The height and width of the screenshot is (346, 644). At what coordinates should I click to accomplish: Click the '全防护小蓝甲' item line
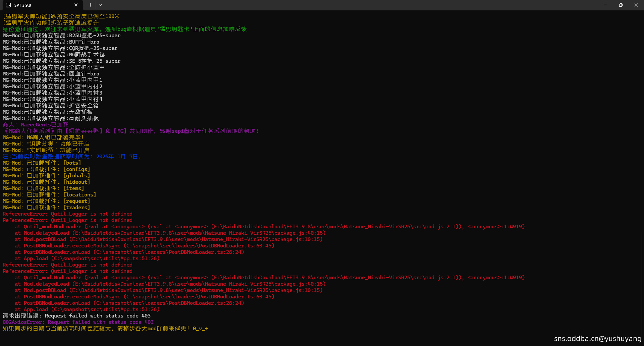coord(54,67)
